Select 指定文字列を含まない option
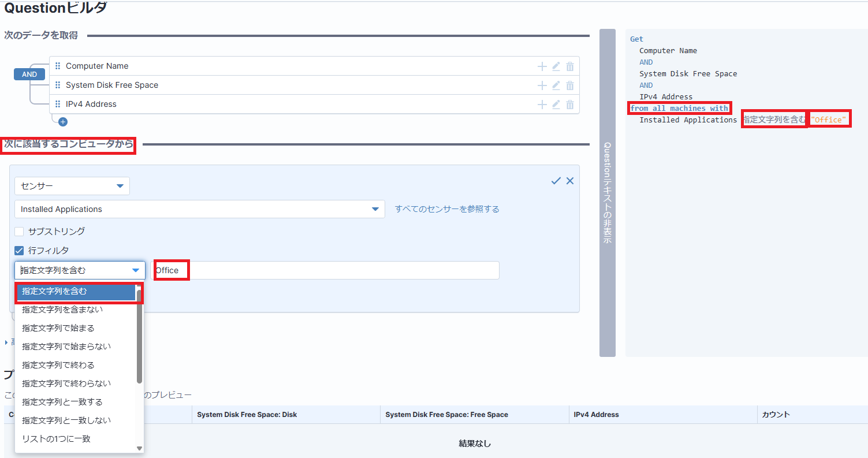This screenshot has height=458, width=868. (76, 310)
